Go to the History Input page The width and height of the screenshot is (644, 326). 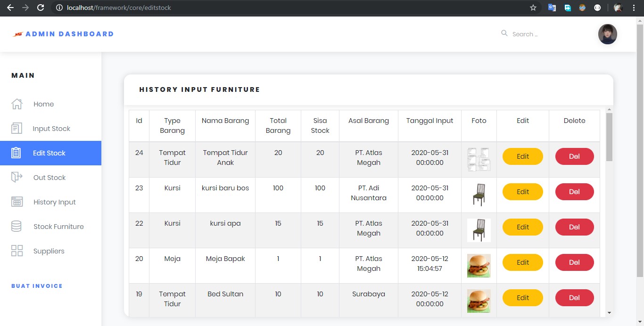click(x=54, y=202)
